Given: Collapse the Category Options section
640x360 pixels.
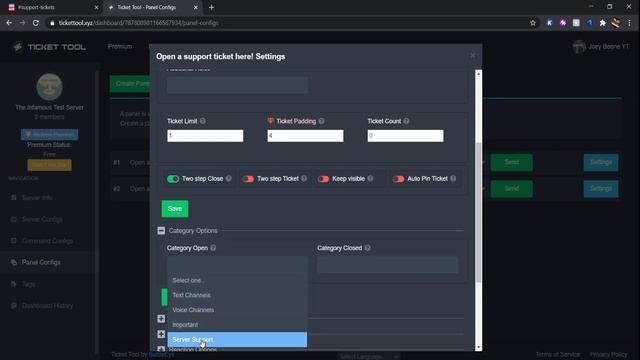Looking at the screenshot, I should pos(161,231).
